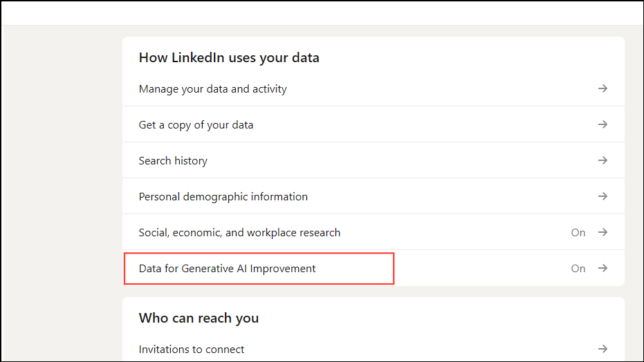Open Data for Generative AI Improvement setting
Screen dimensions: 644x362
click(x=227, y=269)
